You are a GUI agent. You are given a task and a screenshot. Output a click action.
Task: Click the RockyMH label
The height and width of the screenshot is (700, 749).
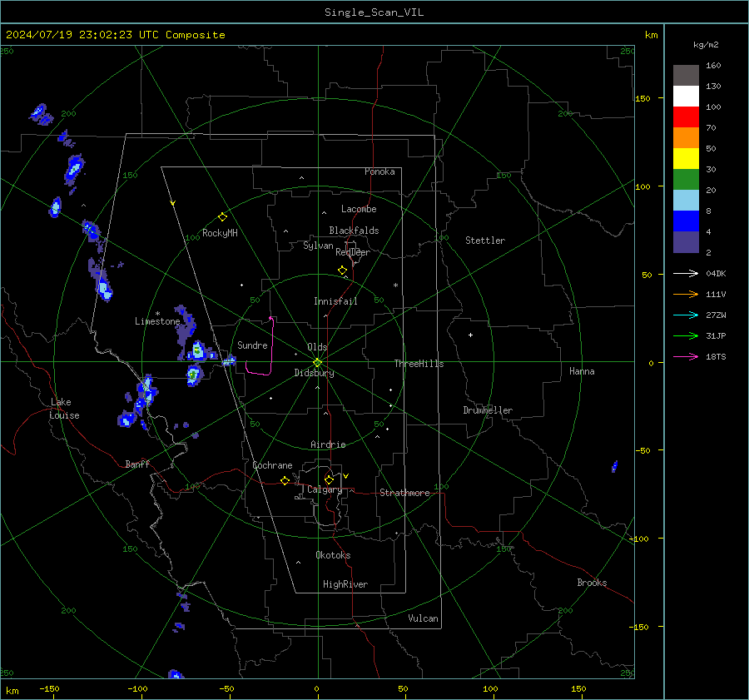point(220,233)
